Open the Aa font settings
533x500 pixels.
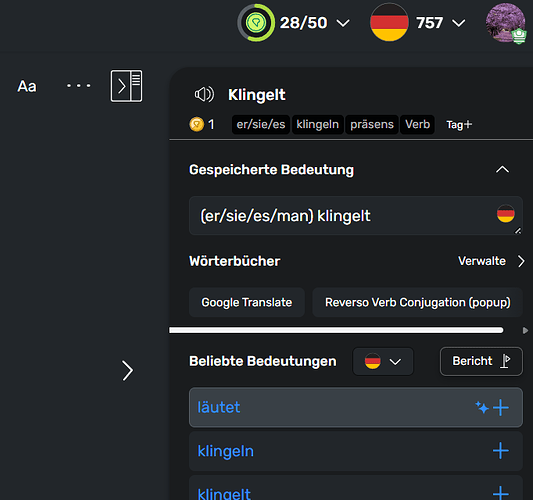(x=27, y=86)
